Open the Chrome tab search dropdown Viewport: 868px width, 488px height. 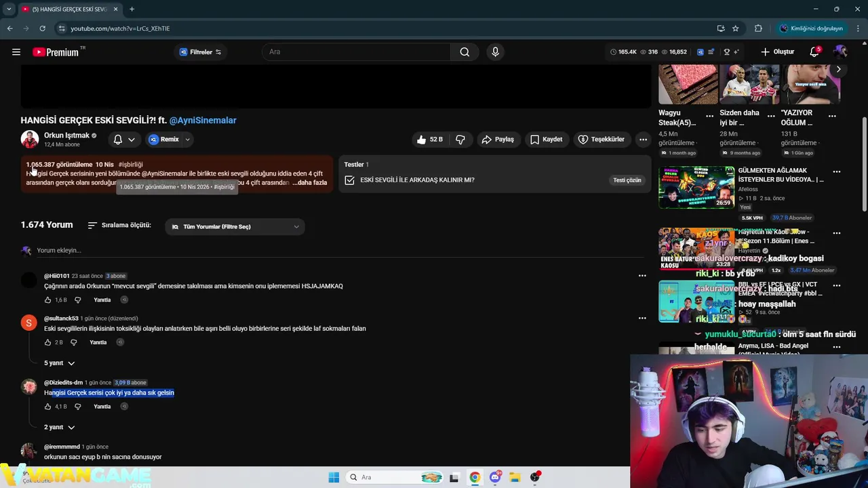pyautogui.click(x=9, y=9)
